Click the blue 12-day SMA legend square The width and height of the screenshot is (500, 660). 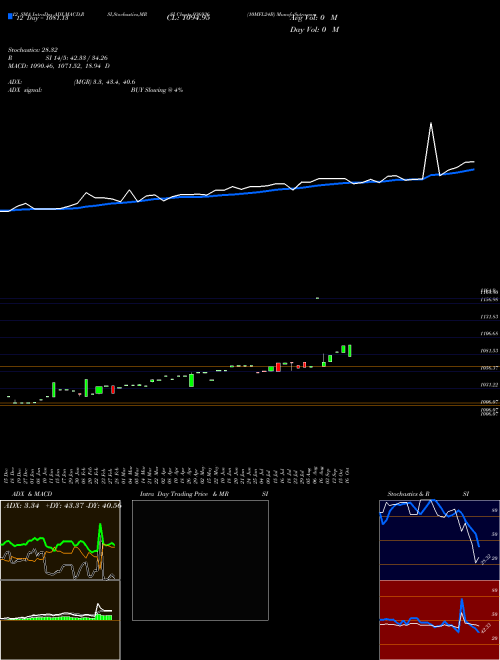pos(10,17)
